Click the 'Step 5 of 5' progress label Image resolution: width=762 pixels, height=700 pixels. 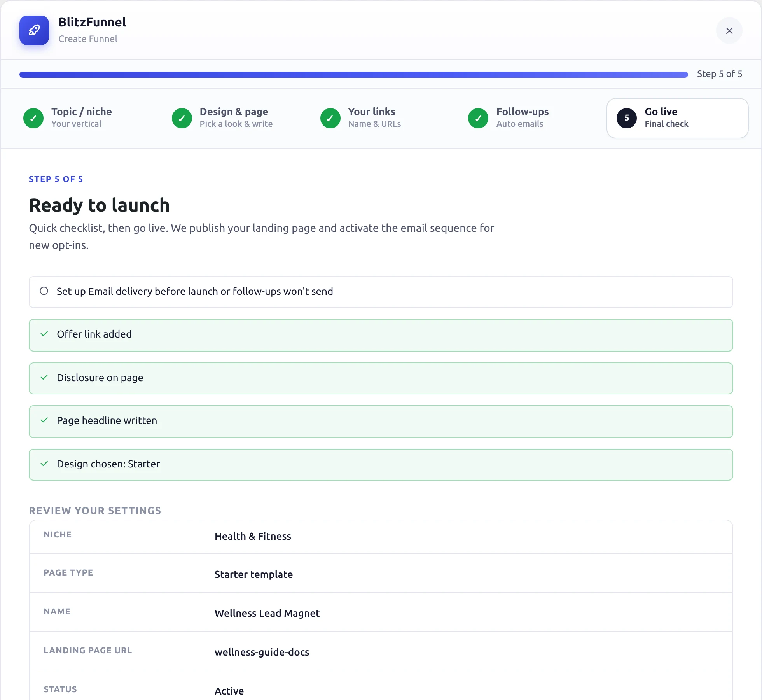(720, 74)
